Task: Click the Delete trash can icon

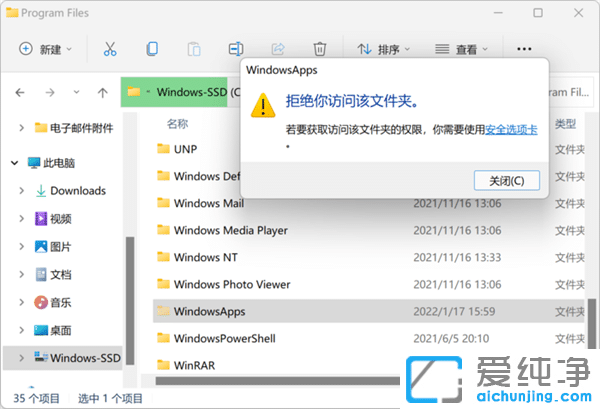Action: 320,49
